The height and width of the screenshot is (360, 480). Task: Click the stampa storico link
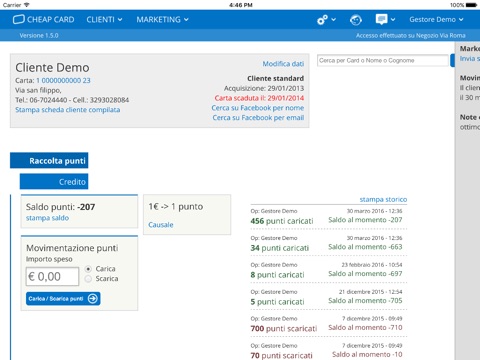pos(383,199)
